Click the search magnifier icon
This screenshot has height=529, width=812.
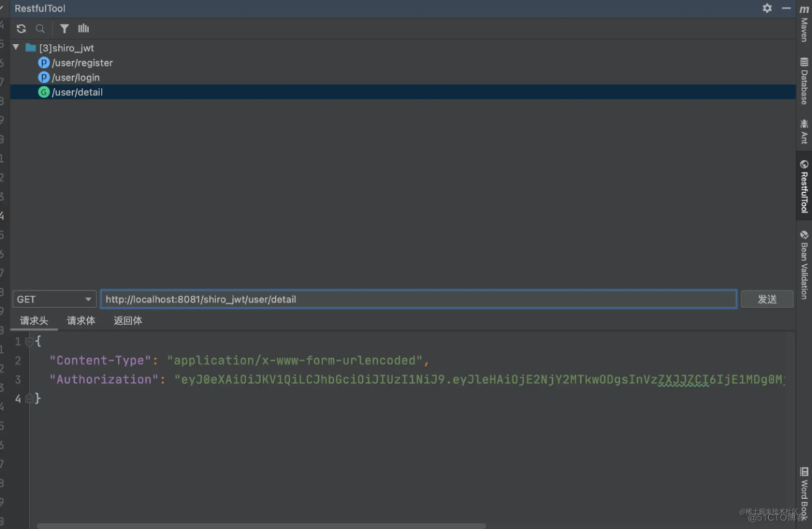pos(40,29)
